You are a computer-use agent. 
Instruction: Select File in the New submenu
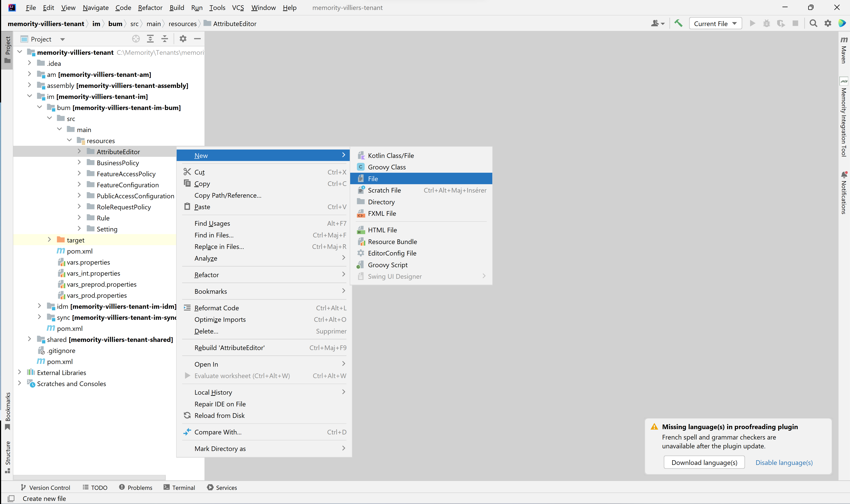[373, 179]
